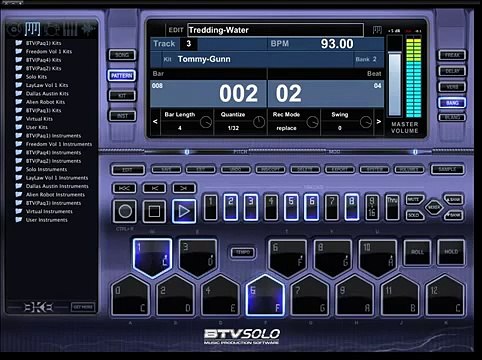This screenshot has height=360, width=482.
Task: Switch to KIT mode
Action: coord(122,96)
